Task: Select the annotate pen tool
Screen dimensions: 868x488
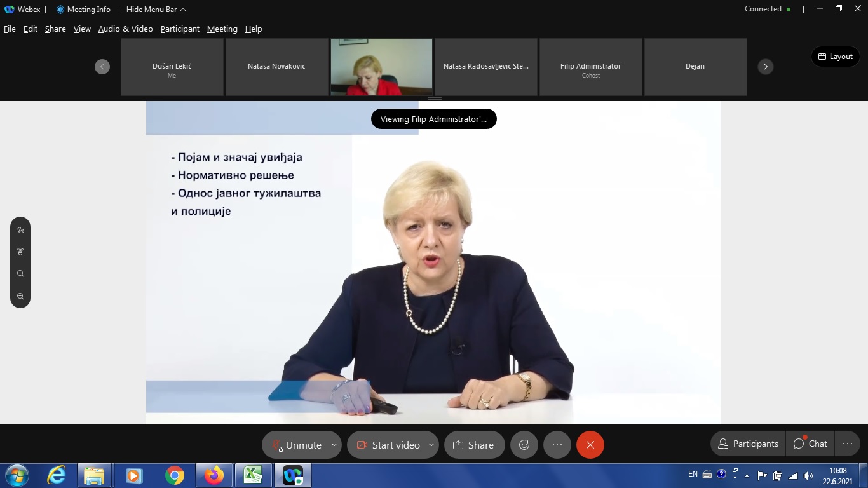Action: pyautogui.click(x=20, y=230)
